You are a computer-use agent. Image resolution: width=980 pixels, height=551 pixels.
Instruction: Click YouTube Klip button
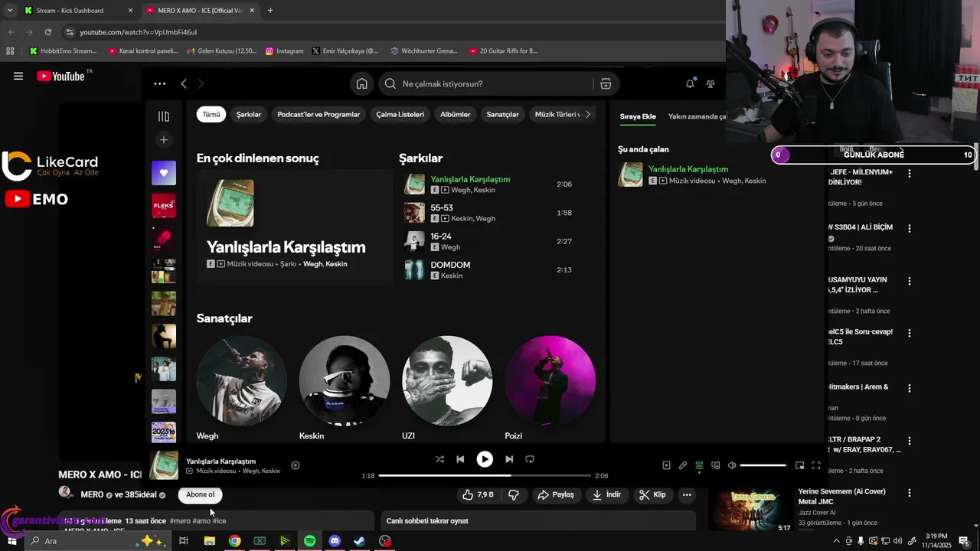(x=652, y=494)
